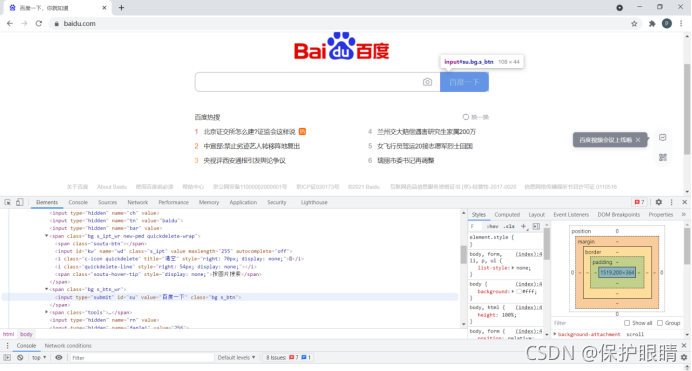Toggle the .cls class editor

[x=509, y=226]
